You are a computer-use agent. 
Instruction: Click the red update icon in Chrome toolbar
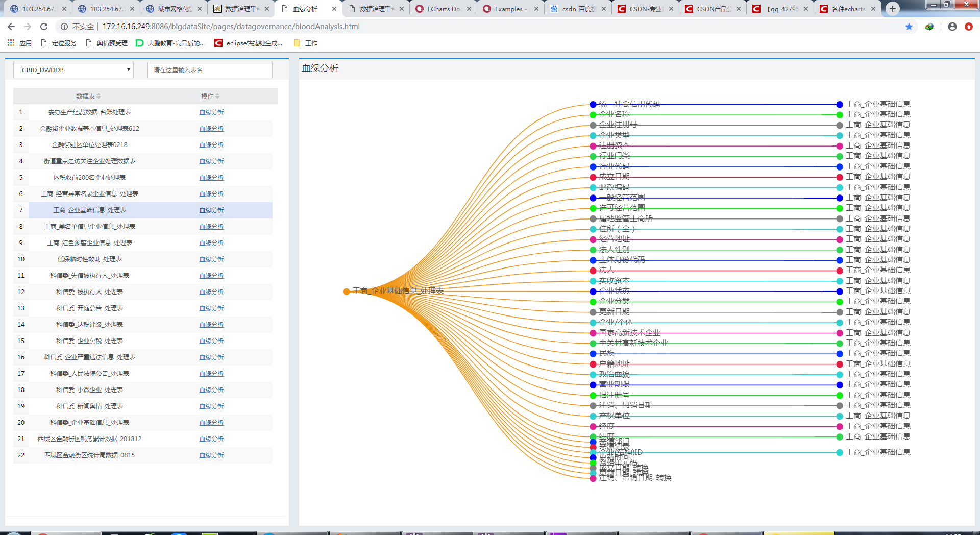[x=969, y=27]
